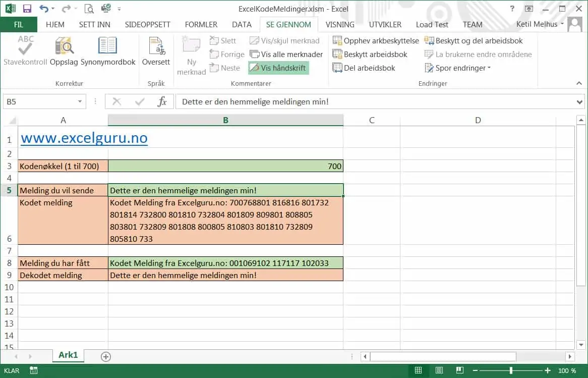Open the Load Test tab

432,24
